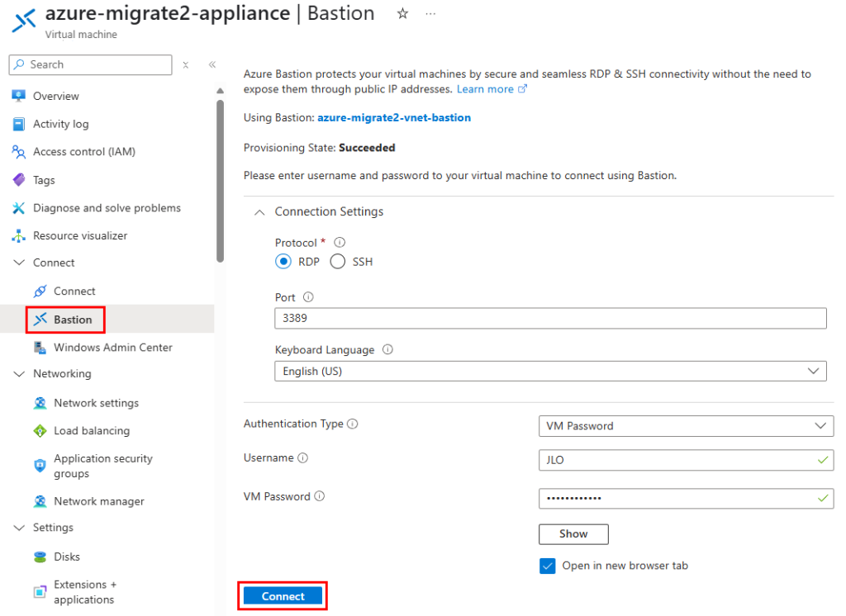
Task: Click the Disks icon
Action: click(x=40, y=557)
